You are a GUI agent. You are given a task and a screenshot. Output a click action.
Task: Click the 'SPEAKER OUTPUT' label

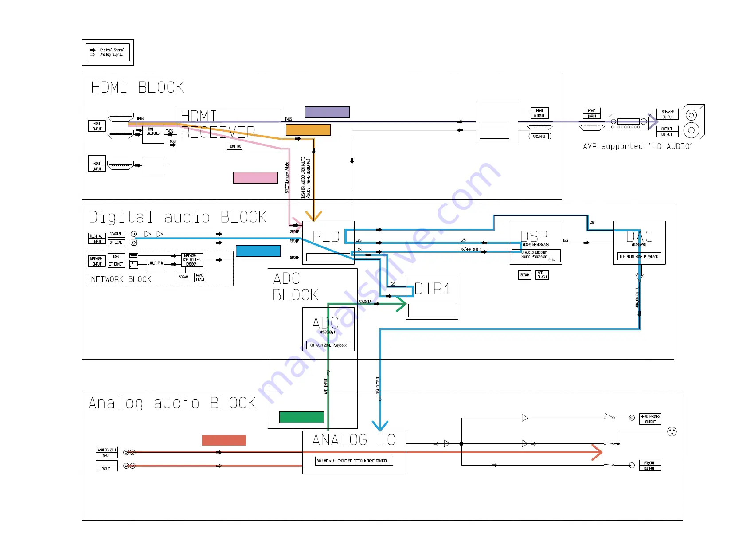coord(668,114)
